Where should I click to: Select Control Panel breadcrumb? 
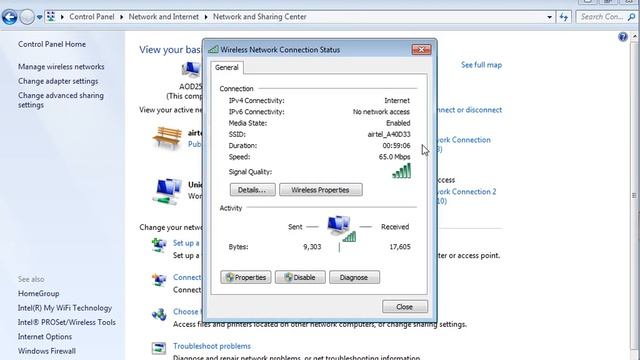point(91,17)
